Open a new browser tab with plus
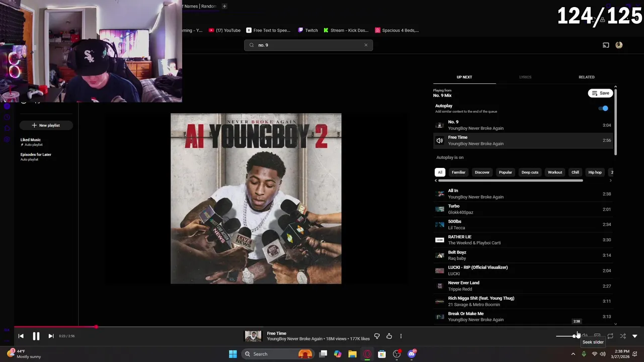 224,6
